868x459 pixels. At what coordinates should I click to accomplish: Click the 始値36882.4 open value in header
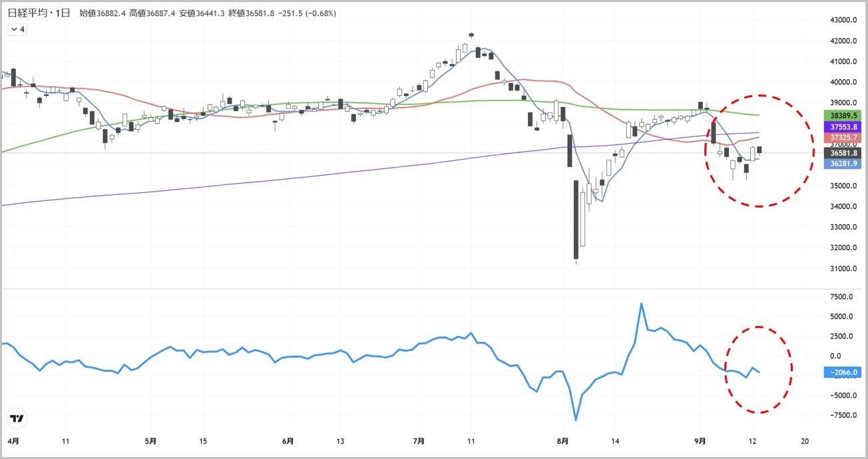103,13
